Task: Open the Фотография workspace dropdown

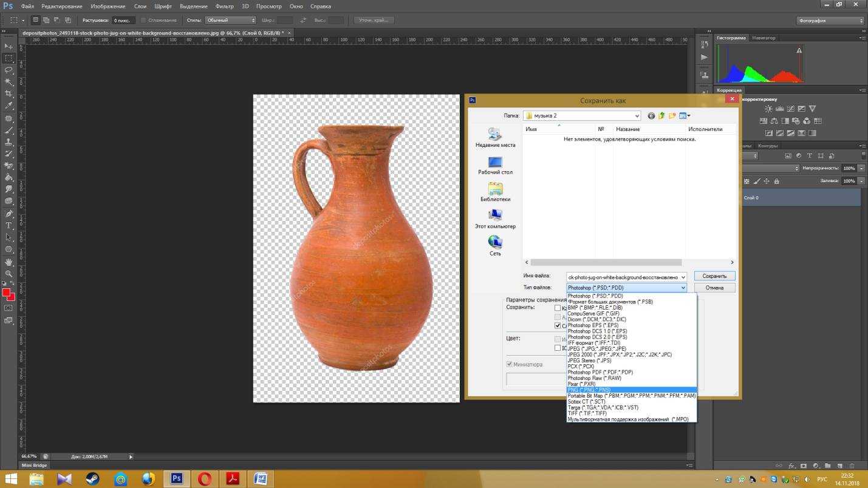Action: pyautogui.click(x=830, y=21)
